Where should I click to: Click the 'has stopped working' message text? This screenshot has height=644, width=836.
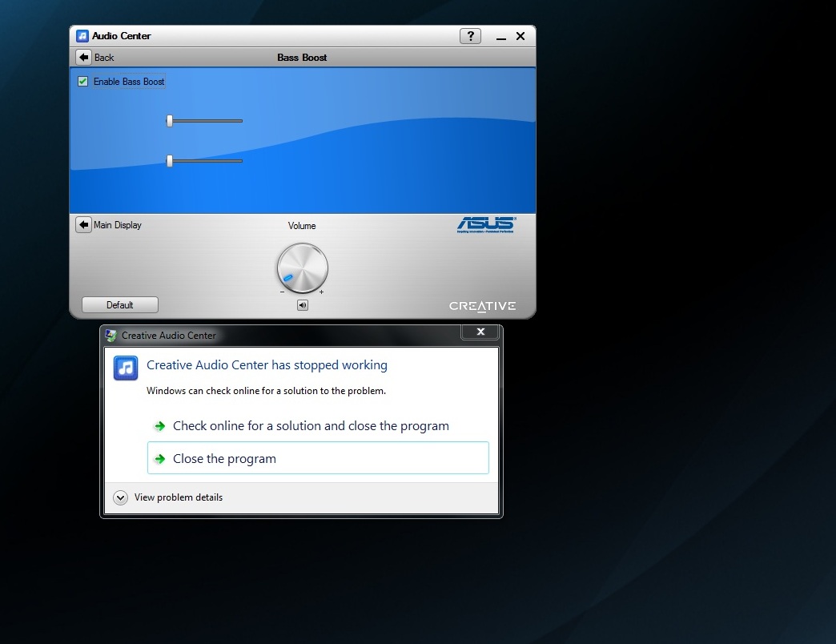click(267, 365)
